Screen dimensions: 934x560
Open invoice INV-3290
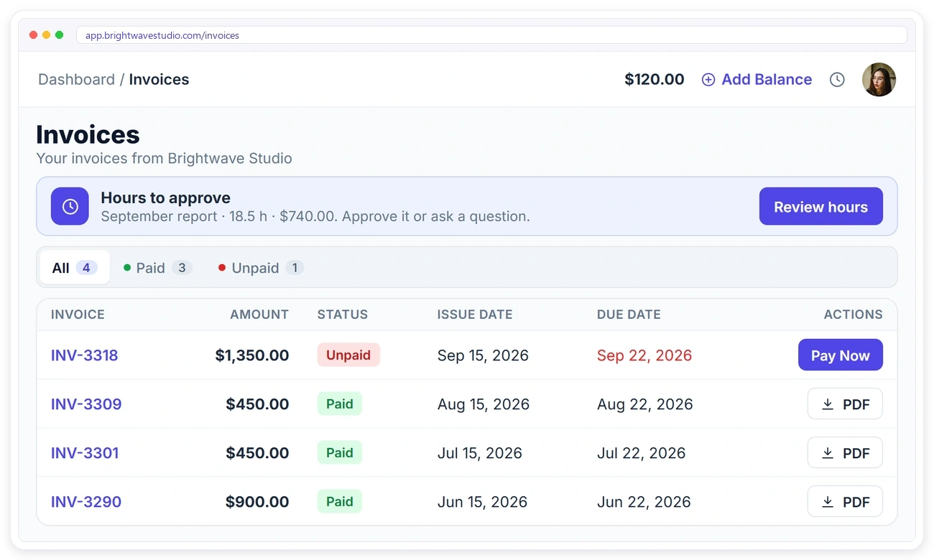[x=86, y=502]
